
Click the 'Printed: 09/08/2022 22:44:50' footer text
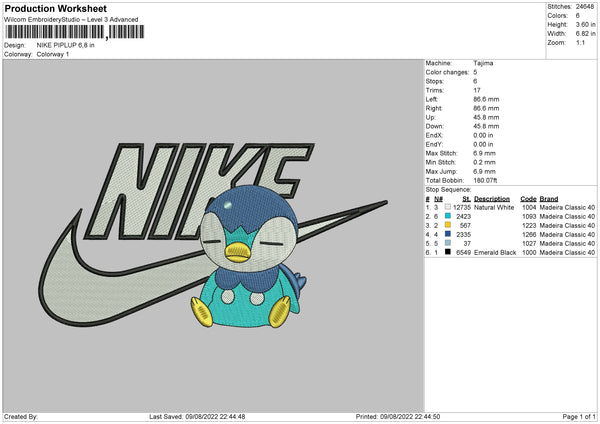pyautogui.click(x=398, y=417)
